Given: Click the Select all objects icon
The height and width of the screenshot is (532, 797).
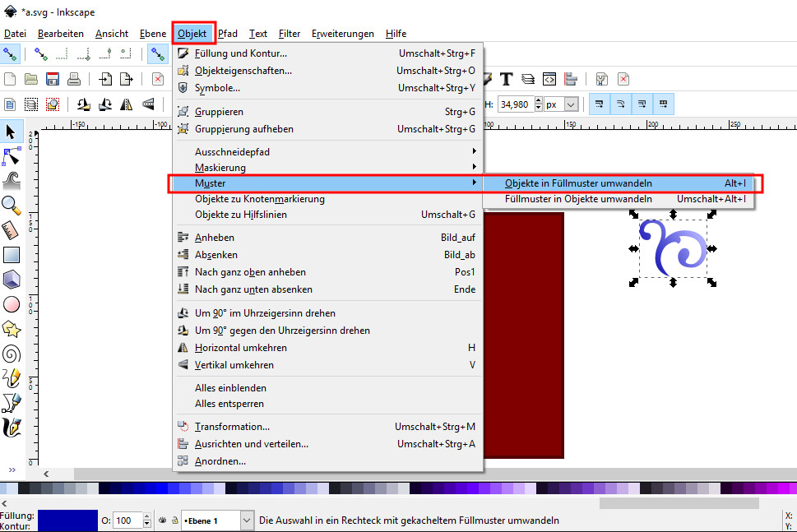Looking at the screenshot, I should 10,104.
